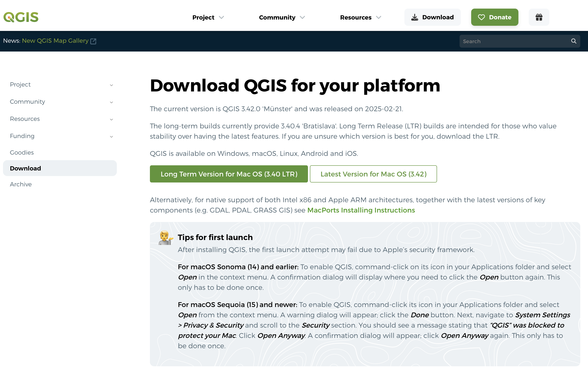Expand the sidebar Community section arrow
The height and width of the screenshot is (377, 588).
point(111,102)
